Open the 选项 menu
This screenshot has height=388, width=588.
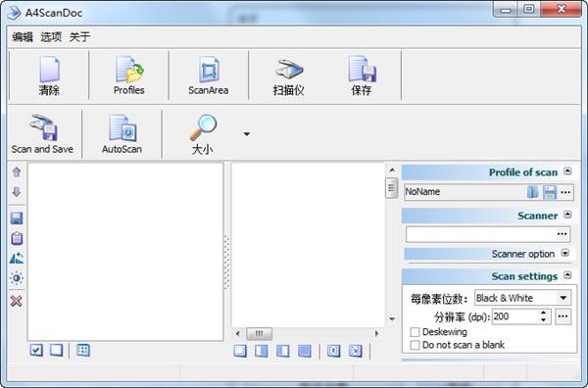point(51,36)
